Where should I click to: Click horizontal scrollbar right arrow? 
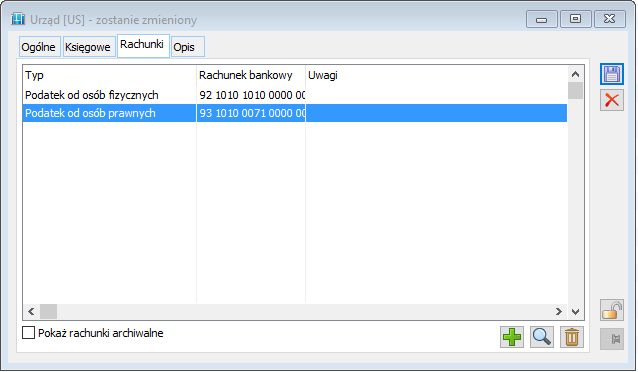pyautogui.click(x=559, y=312)
